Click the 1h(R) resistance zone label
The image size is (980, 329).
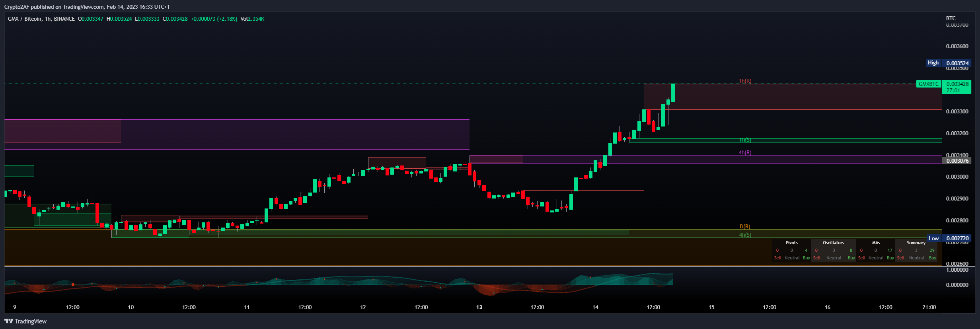pyautogui.click(x=745, y=81)
